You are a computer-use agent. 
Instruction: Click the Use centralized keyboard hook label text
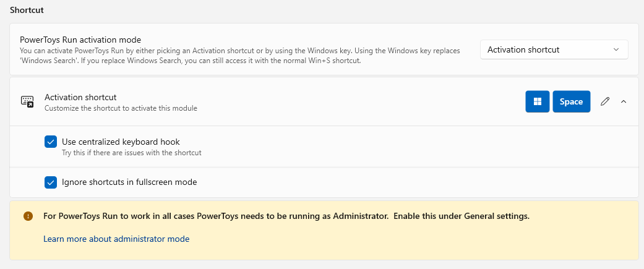[x=121, y=142]
